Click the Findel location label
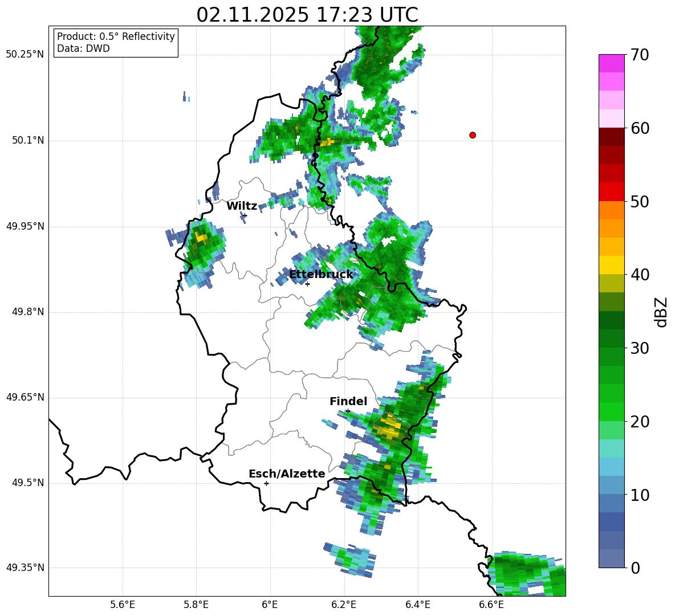Viewport: 675px width, 616px height. click(348, 401)
